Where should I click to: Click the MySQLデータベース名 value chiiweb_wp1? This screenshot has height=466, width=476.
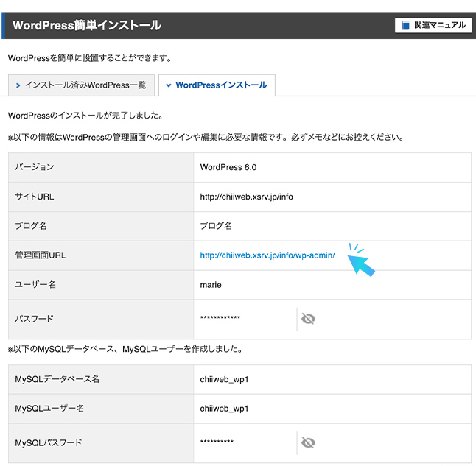224,380
